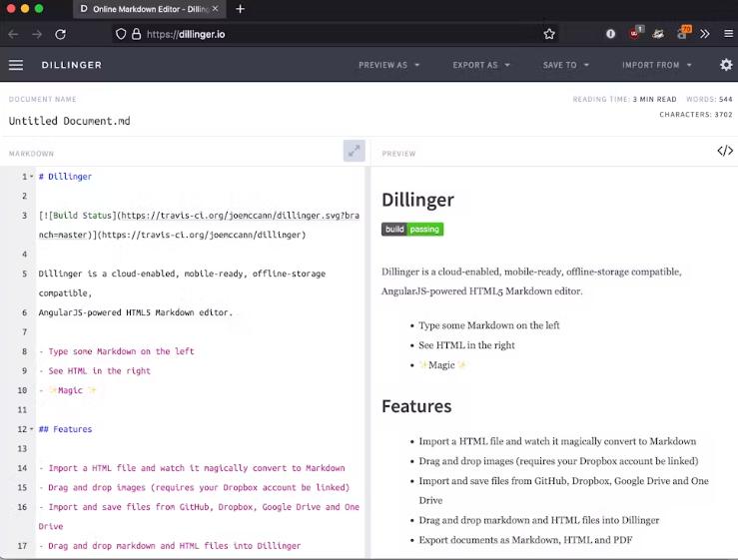Viewport: 738px width, 560px height.
Task: Click '- See HTML in the right' editor line
Action: 95,370
